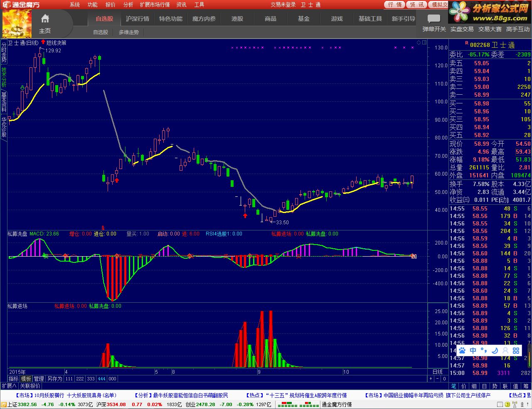Click the signal antenna icon in status bar
The image size is (532, 409).
tap(515, 404)
